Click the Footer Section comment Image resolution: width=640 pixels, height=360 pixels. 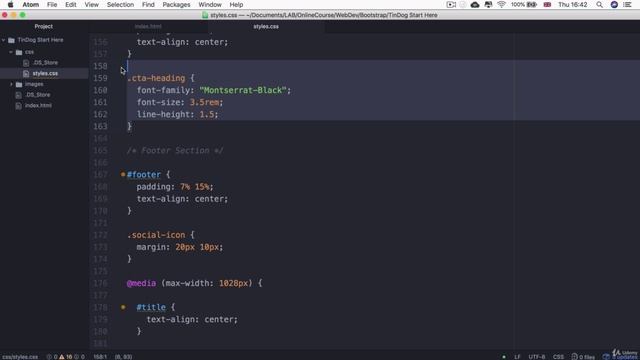[175, 151]
